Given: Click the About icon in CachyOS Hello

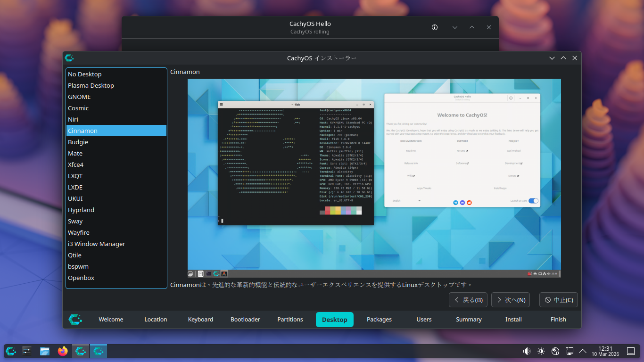Looking at the screenshot, I should click(x=435, y=27).
